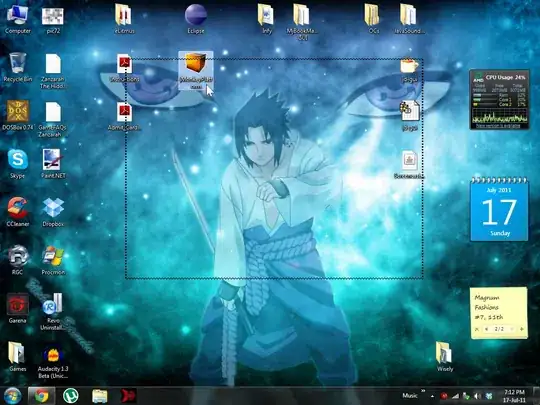Select the Procmon desktop shortcut
The image size is (540, 405).
[53, 260]
